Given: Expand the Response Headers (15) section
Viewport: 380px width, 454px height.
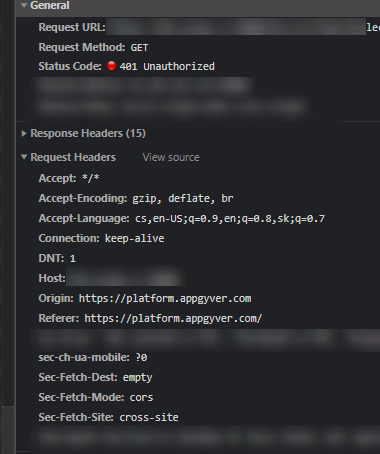Looking at the screenshot, I should [x=24, y=134].
